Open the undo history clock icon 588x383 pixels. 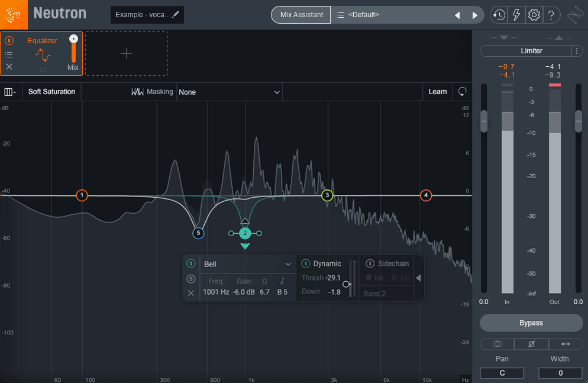point(499,15)
